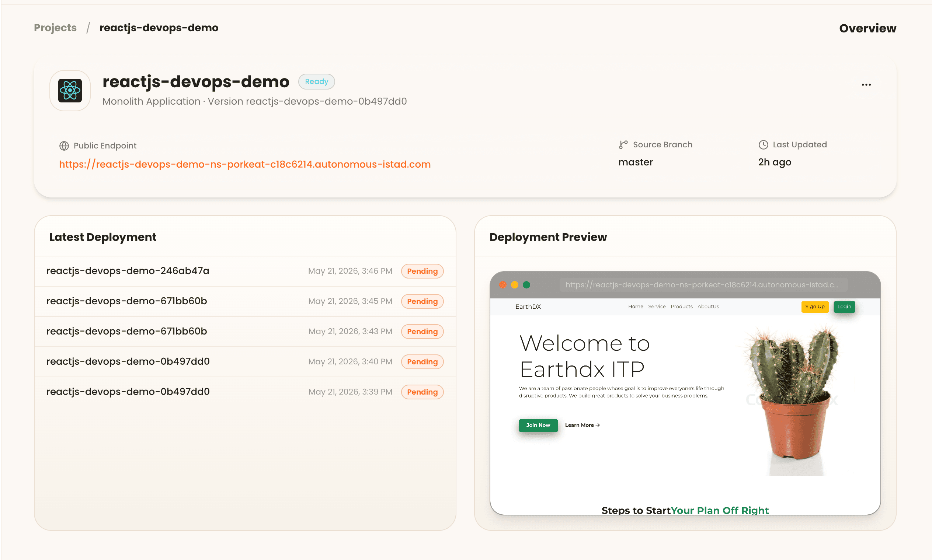Open the 3:43 PM deployment row
This screenshot has height=560, width=932.
tap(245, 331)
